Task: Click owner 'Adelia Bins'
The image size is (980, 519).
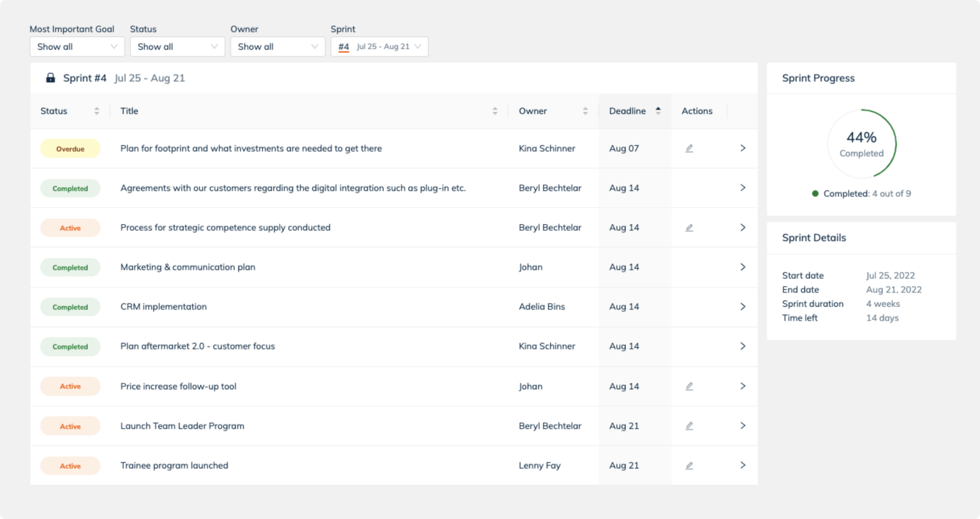Action: [542, 307]
